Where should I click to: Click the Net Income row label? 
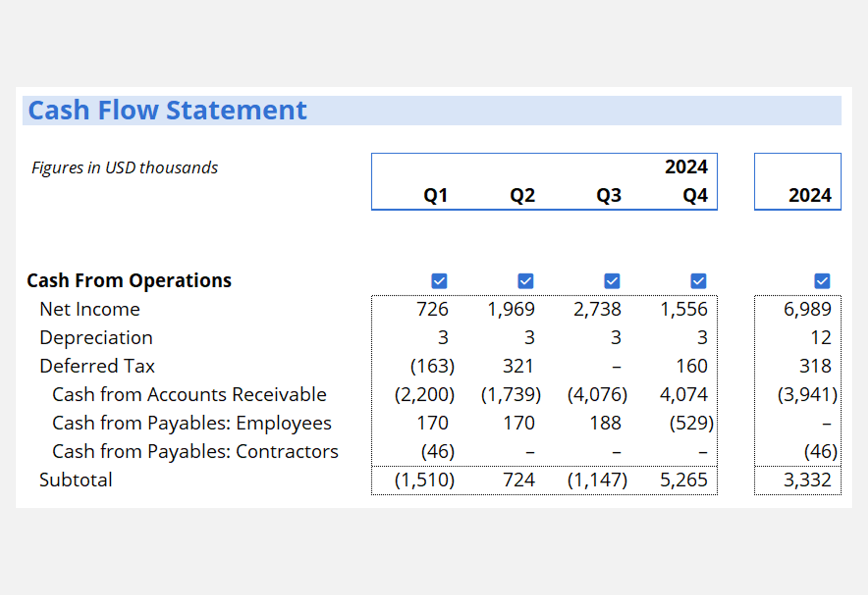point(90,309)
